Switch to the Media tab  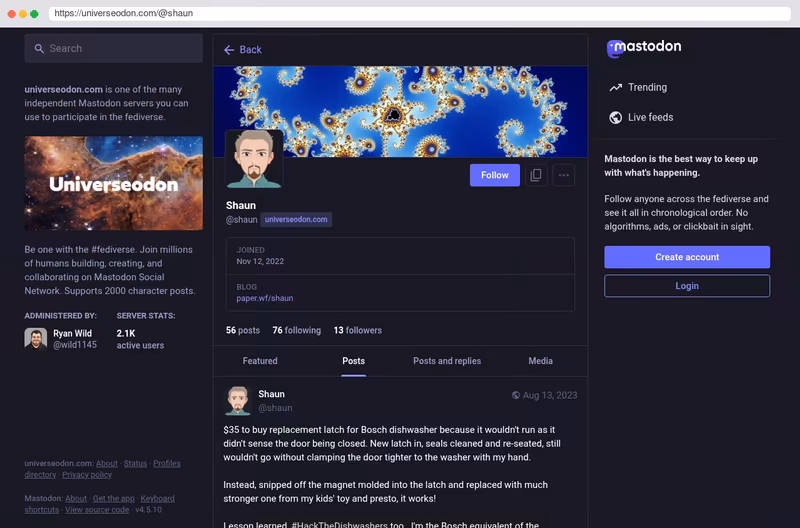540,361
